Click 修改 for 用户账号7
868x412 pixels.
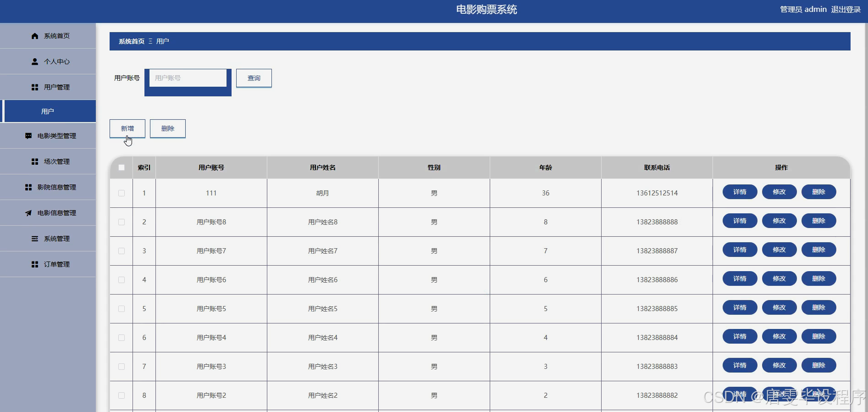(780, 250)
